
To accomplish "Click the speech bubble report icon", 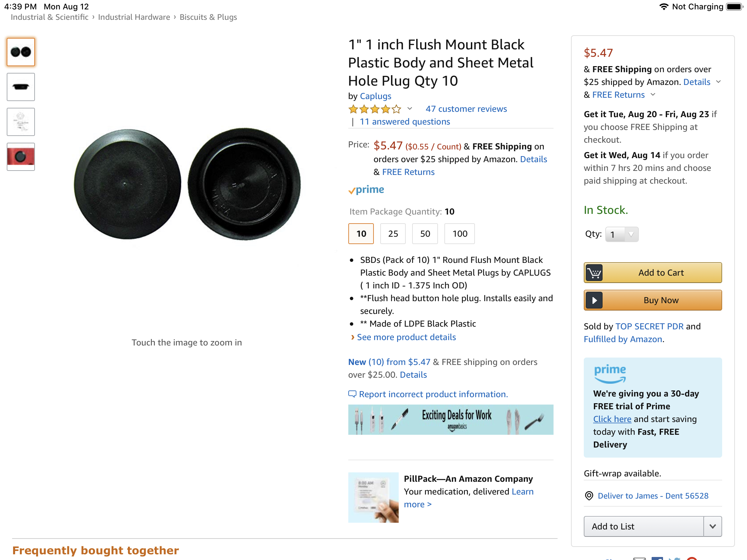I will click(x=352, y=394).
